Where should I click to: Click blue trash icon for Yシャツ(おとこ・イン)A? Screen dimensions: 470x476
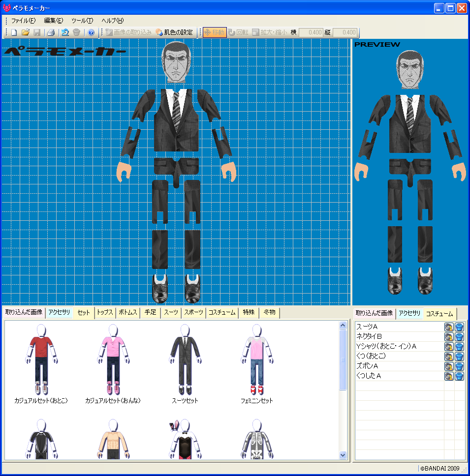click(459, 347)
